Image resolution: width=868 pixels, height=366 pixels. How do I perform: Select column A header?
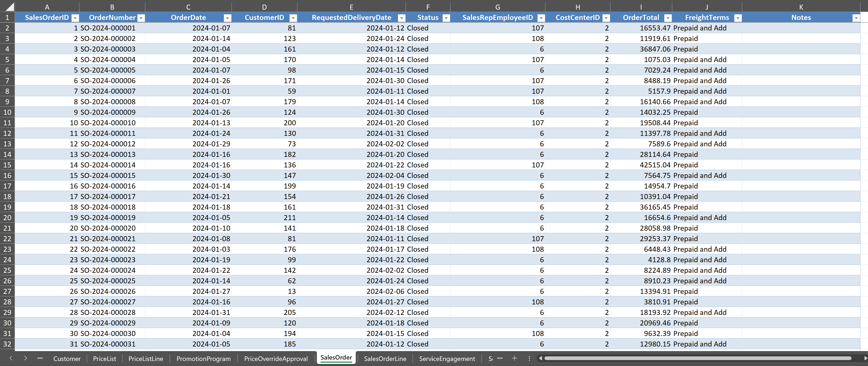tap(47, 7)
